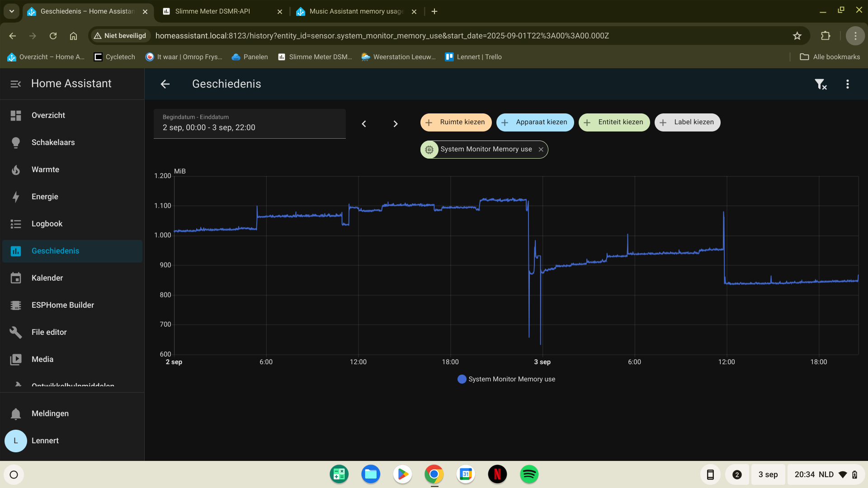Screen dimensions: 868x488
Task: Open Energie in the sidebar
Action: tap(45, 197)
